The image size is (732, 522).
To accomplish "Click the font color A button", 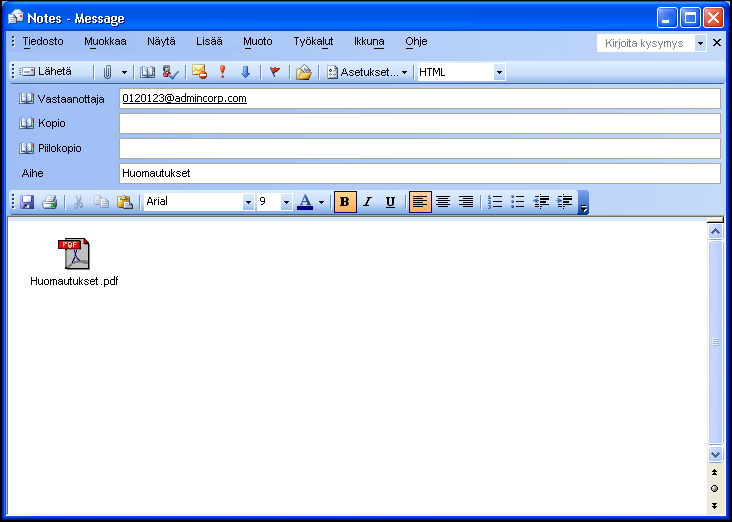I will point(305,202).
